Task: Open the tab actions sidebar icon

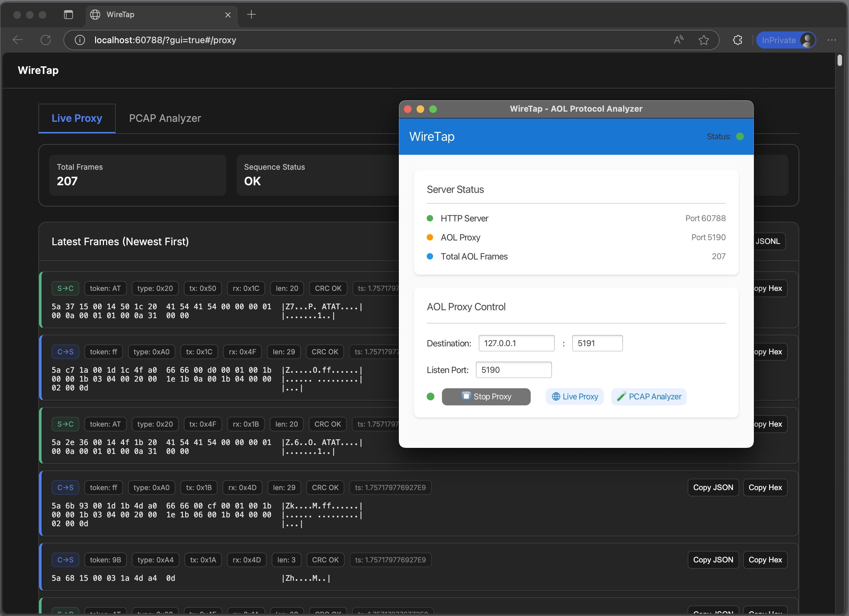Action: point(68,15)
